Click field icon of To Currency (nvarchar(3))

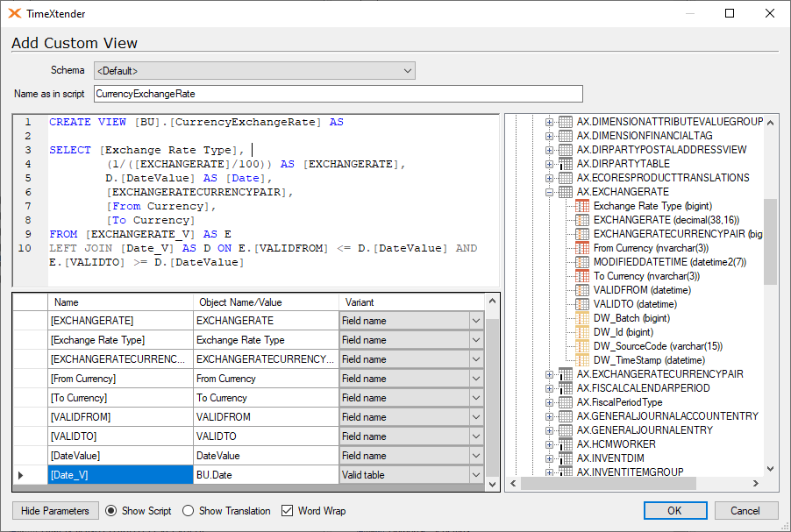pos(582,276)
